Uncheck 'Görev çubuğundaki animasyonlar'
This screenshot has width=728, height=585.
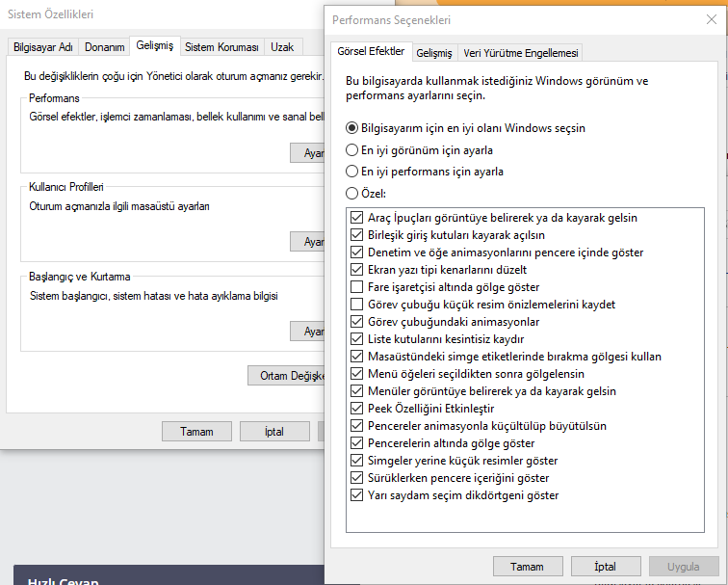point(356,322)
